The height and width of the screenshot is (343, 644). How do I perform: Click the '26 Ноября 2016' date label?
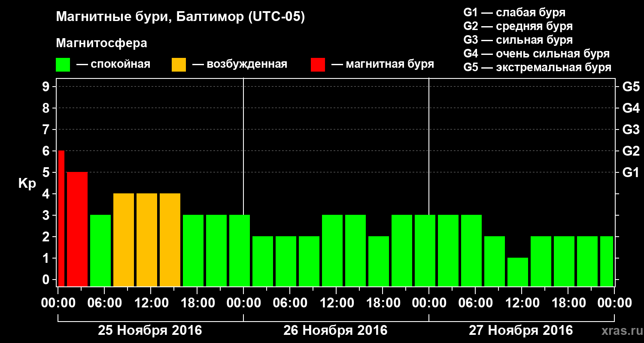[335, 331]
